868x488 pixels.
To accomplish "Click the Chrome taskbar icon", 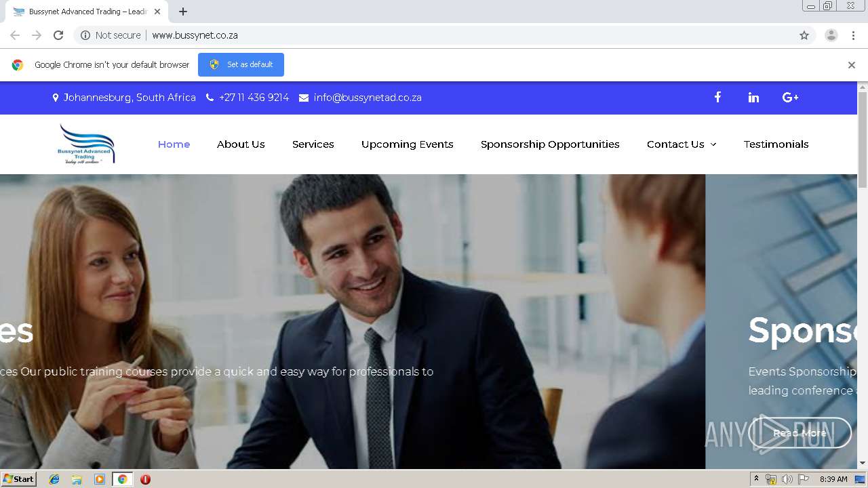I will click(x=122, y=479).
